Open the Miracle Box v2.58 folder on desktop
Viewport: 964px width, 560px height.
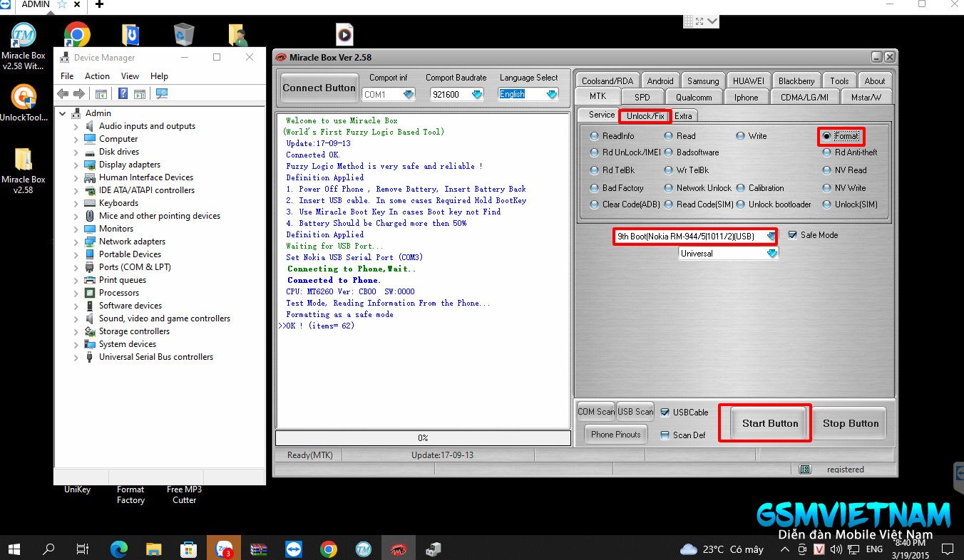pyautogui.click(x=24, y=171)
